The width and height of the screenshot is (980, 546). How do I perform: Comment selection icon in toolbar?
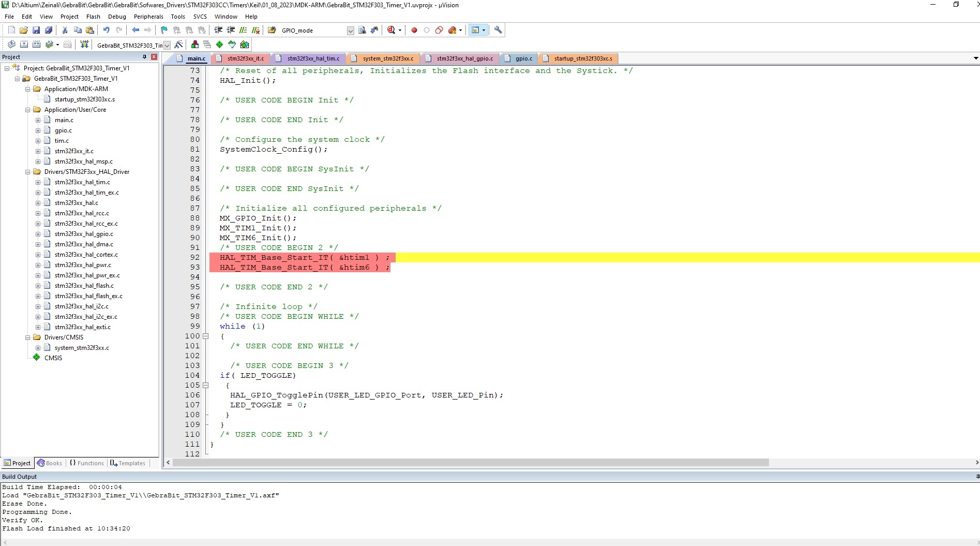(x=243, y=30)
